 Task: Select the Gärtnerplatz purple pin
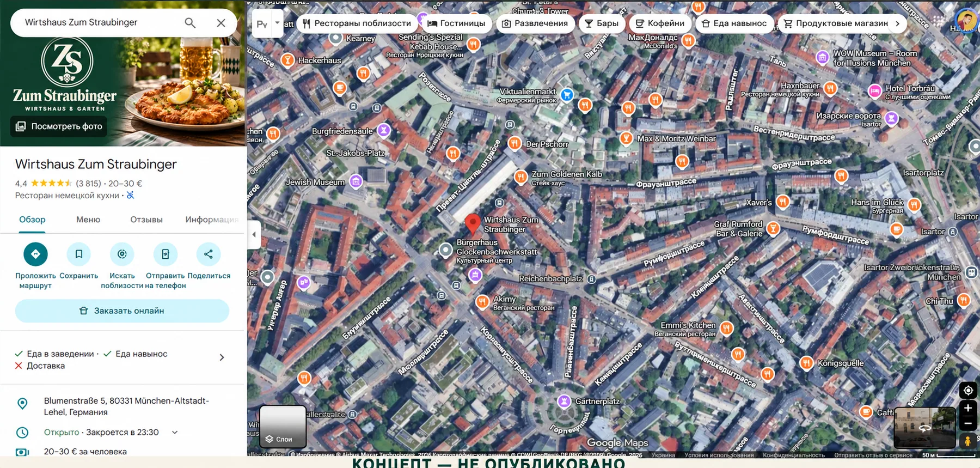pyautogui.click(x=565, y=402)
